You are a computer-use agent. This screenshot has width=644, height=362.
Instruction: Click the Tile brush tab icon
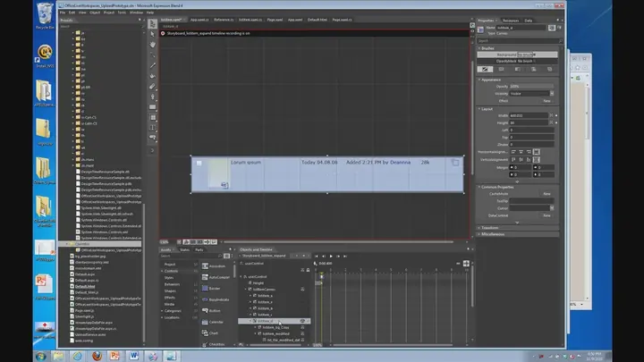[533, 69]
